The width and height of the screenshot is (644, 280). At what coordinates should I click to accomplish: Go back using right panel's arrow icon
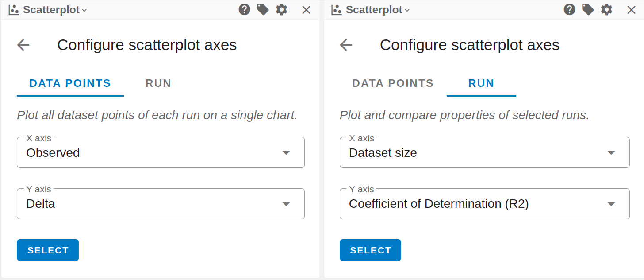[x=346, y=45]
